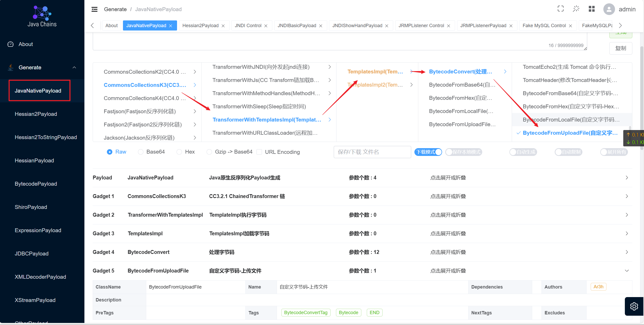The width and height of the screenshot is (644, 325).
Task: Select Jackson deserialization chain option
Action: [x=139, y=138]
